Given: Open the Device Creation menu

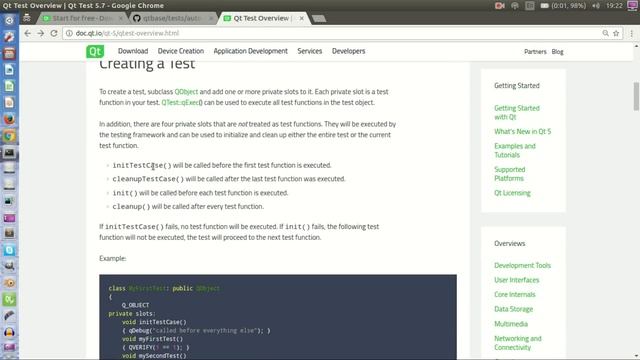Looking at the screenshot, I should pos(181,51).
